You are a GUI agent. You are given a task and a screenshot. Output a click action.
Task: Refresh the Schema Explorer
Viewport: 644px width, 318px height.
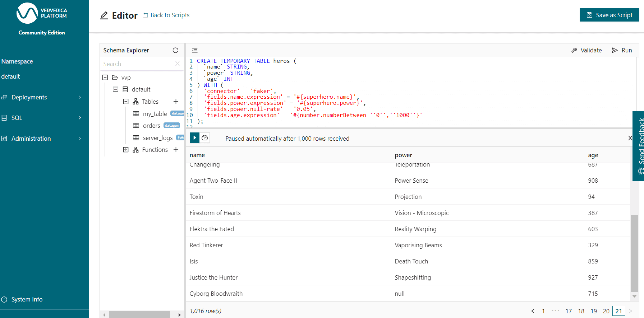(x=175, y=50)
